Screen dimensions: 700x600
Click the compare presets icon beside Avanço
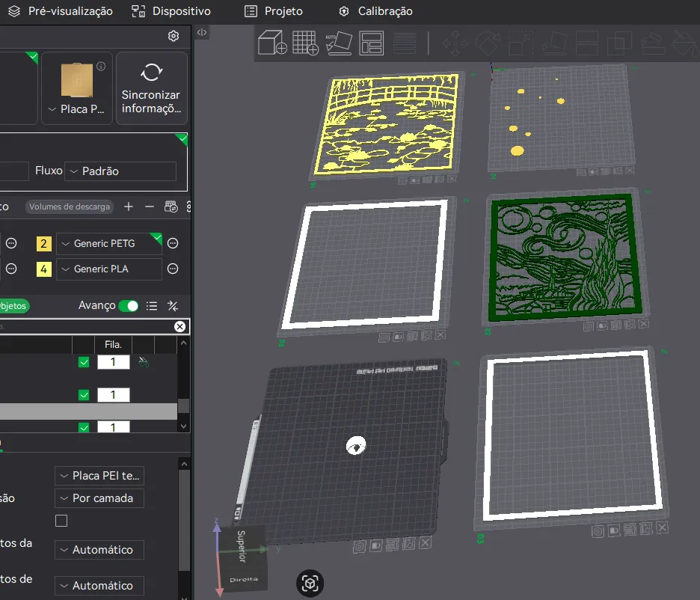173,306
